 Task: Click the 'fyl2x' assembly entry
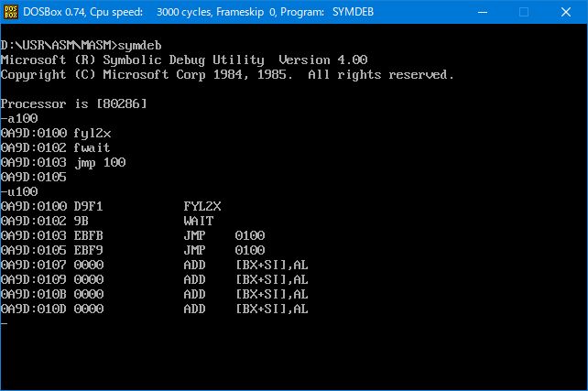(93, 134)
